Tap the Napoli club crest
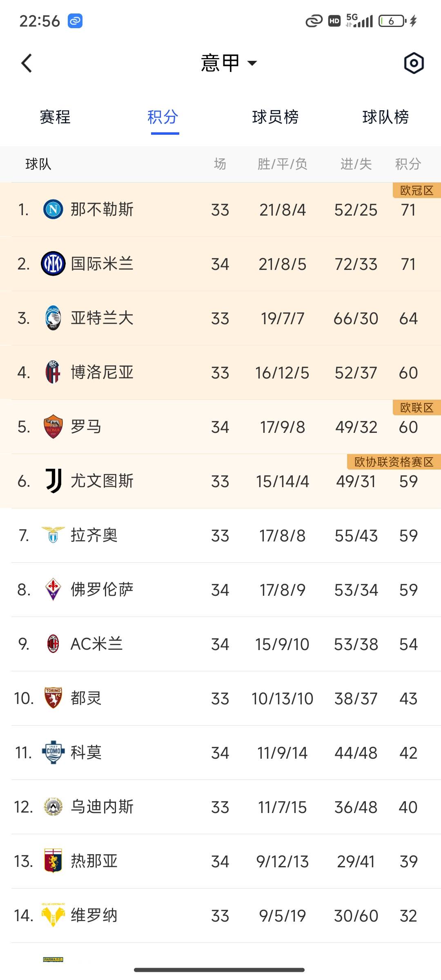 coord(53,209)
